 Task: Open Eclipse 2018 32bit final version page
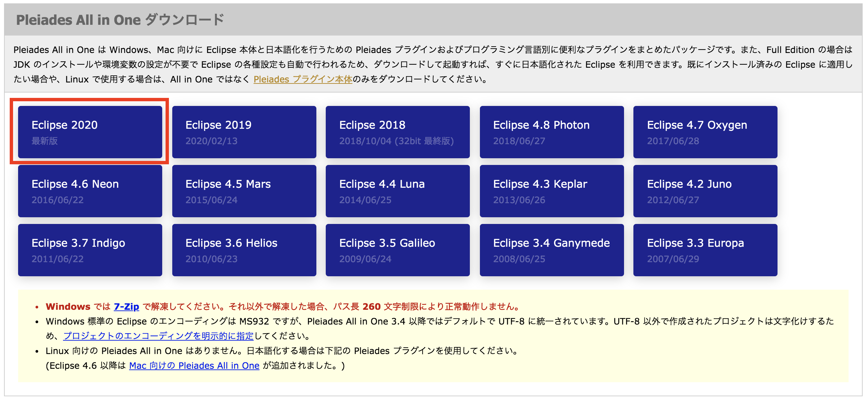click(397, 131)
